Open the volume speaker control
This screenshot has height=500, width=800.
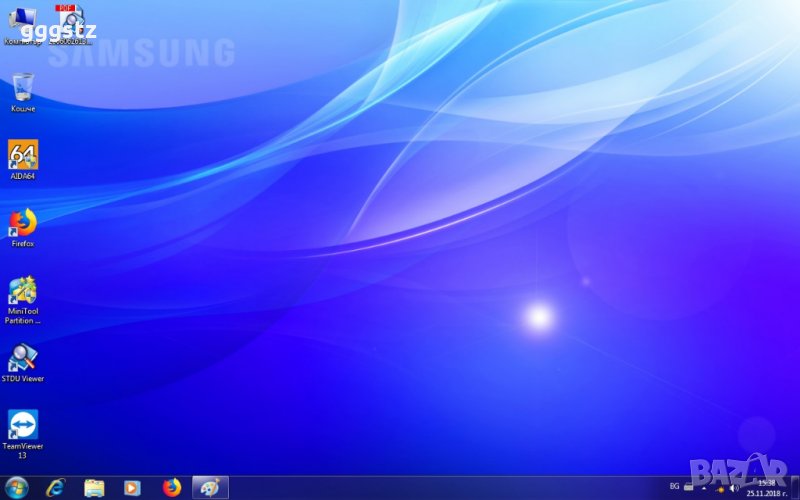click(735, 487)
